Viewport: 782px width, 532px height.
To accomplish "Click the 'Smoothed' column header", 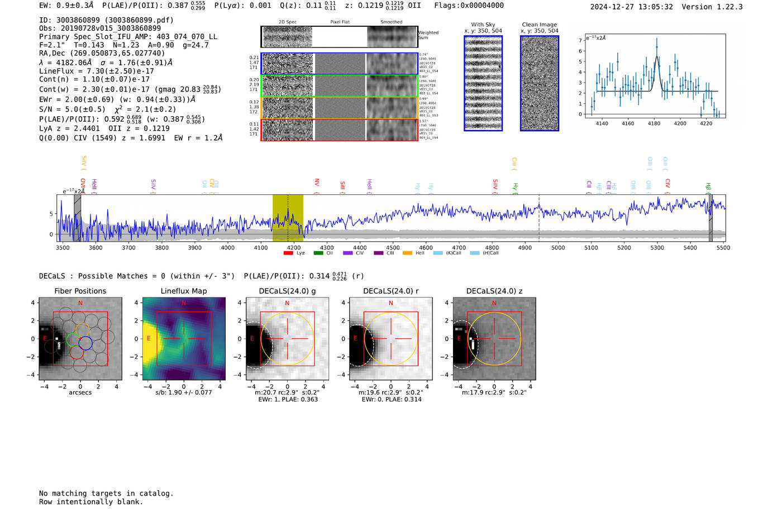I will [x=391, y=22].
